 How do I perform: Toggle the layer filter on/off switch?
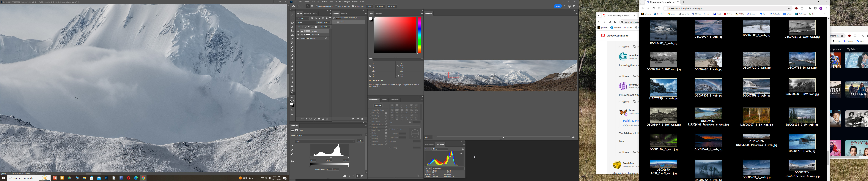click(x=330, y=18)
